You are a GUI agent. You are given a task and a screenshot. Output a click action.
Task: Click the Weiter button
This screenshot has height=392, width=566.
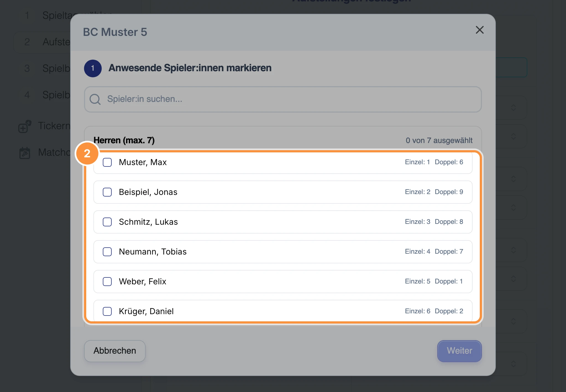click(x=459, y=351)
